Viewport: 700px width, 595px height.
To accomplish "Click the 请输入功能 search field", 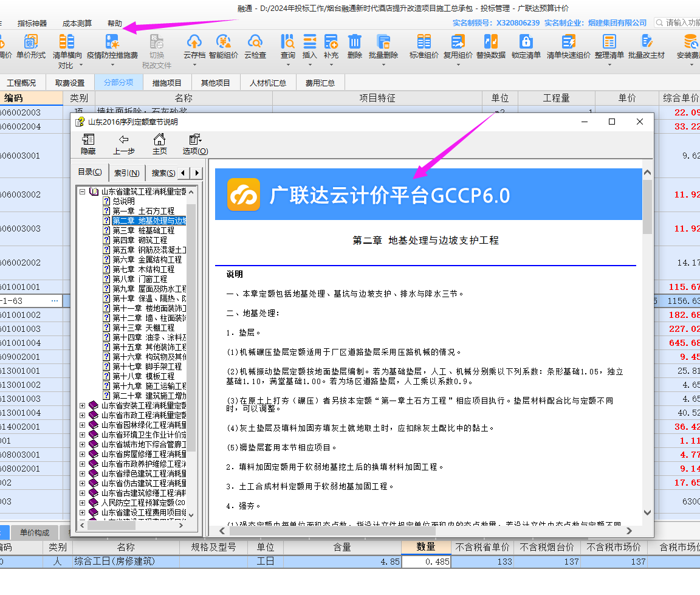I will pyautogui.click(x=679, y=22).
